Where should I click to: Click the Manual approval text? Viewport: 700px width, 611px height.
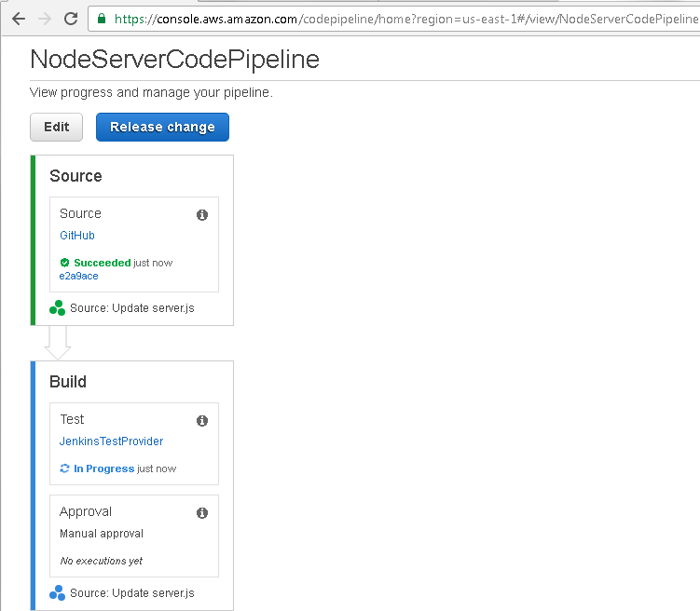point(102,534)
